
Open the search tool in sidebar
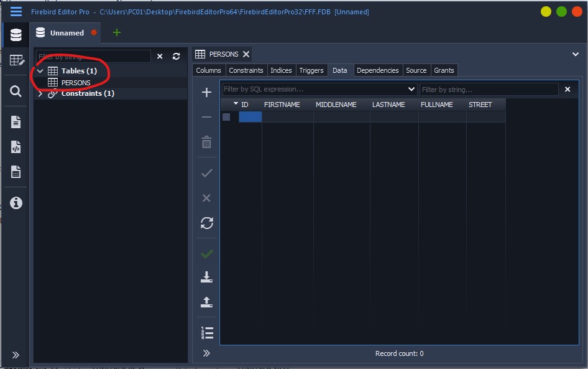(16, 91)
